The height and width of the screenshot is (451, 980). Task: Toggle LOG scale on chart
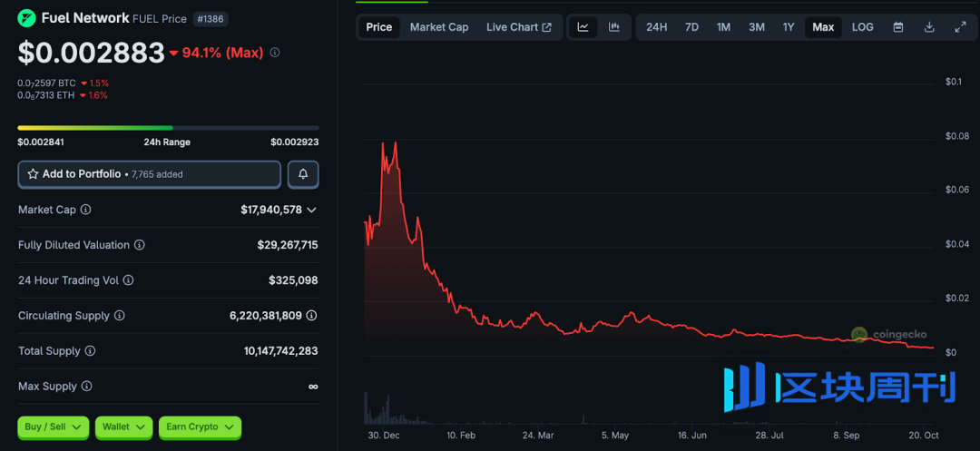[863, 27]
